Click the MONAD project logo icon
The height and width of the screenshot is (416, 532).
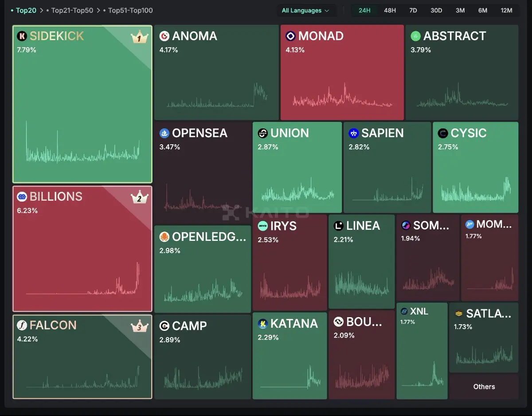tap(290, 36)
